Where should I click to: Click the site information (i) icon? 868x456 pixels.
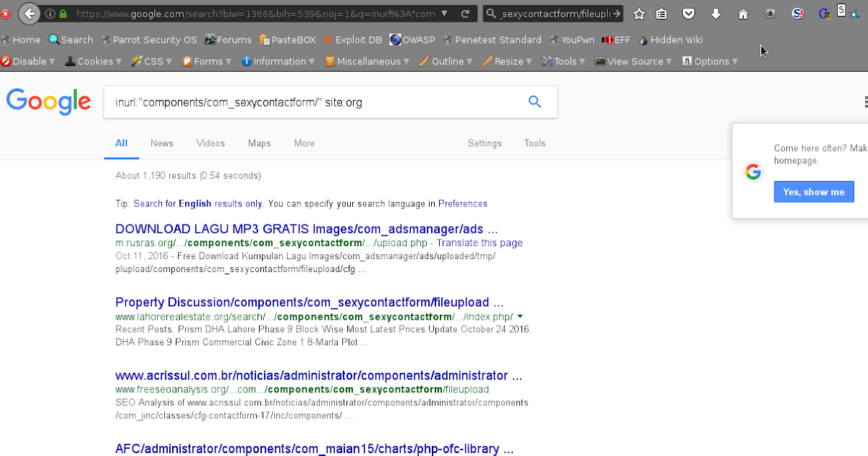[x=50, y=14]
